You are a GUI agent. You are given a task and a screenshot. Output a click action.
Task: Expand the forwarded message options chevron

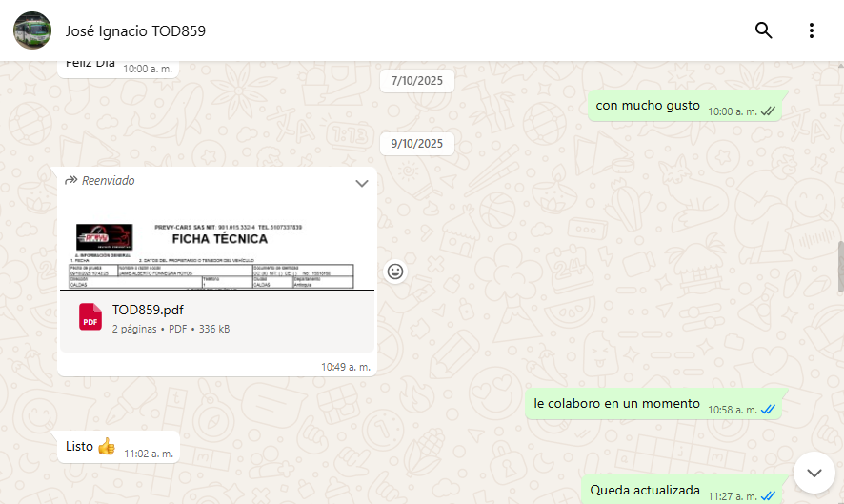pos(362,183)
